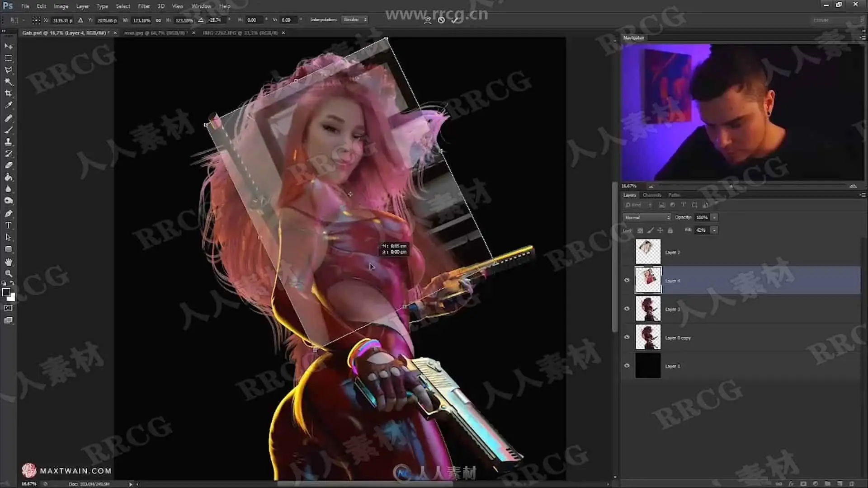Select the Eyedropper tool

coord(8,105)
